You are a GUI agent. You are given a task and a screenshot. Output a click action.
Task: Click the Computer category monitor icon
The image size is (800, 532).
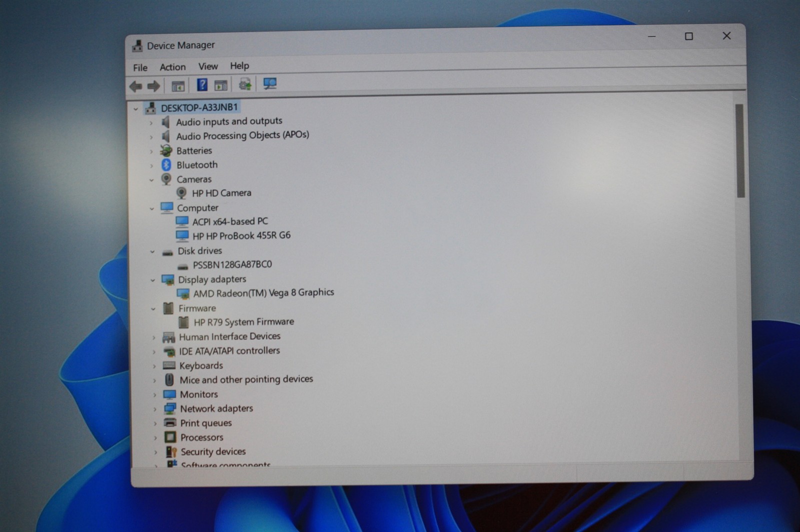(x=167, y=207)
